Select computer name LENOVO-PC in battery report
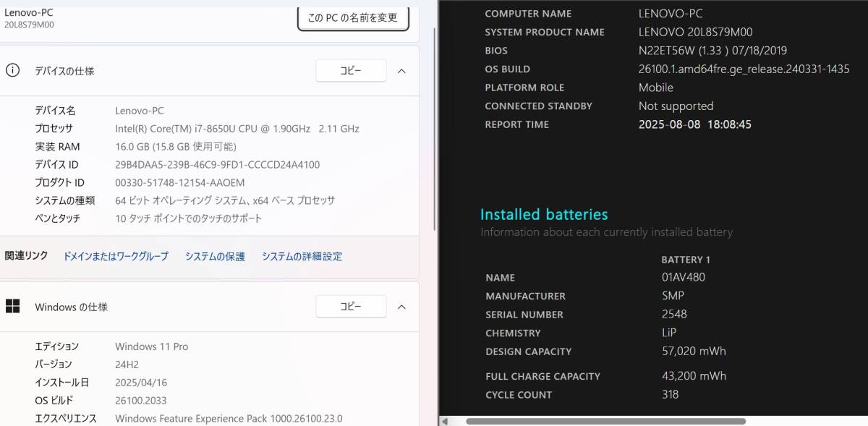The width and height of the screenshot is (868, 426). click(671, 14)
